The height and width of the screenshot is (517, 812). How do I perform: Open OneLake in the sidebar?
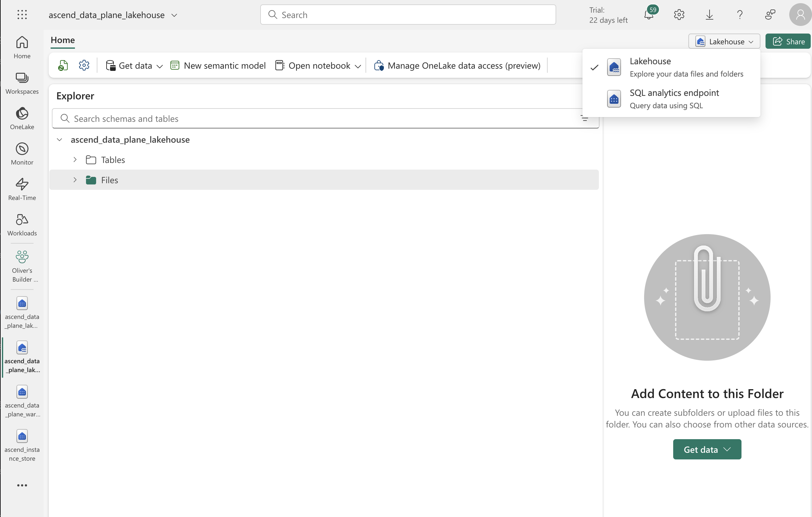[22, 118]
